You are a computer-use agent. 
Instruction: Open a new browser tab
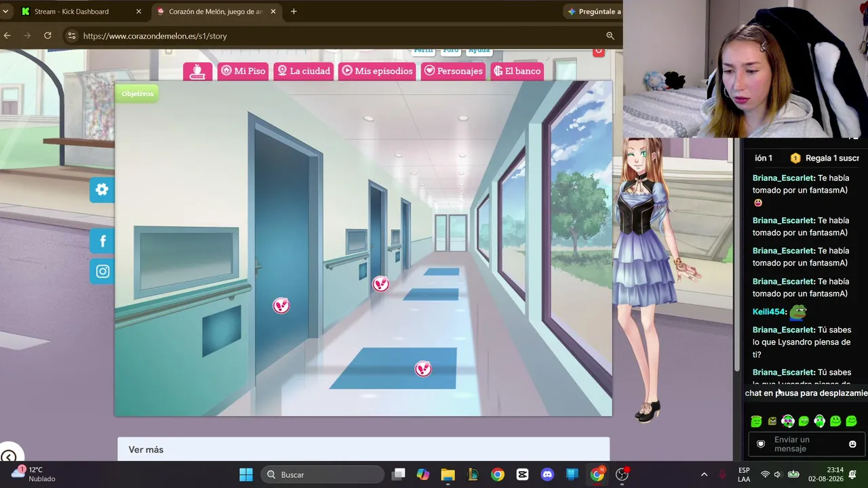coord(294,12)
